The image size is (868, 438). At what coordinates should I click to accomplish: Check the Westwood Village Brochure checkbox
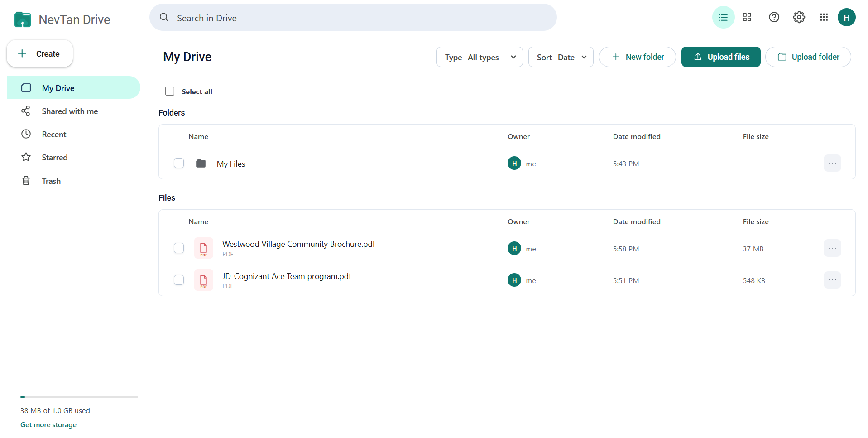coord(179,248)
